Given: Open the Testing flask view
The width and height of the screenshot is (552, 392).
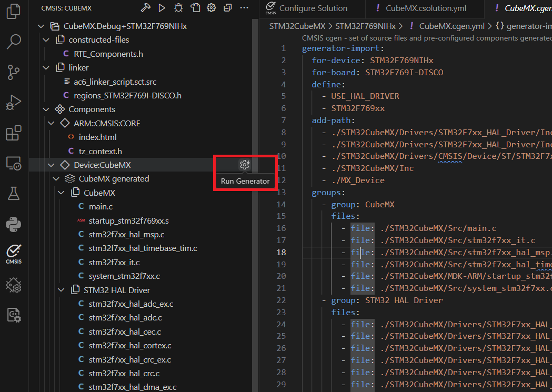Looking at the screenshot, I should (x=13, y=194).
